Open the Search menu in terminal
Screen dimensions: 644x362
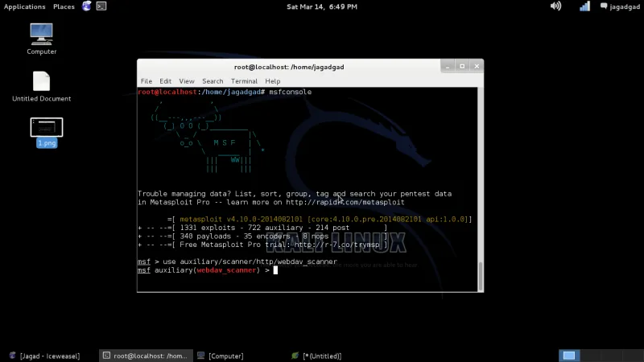point(213,81)
